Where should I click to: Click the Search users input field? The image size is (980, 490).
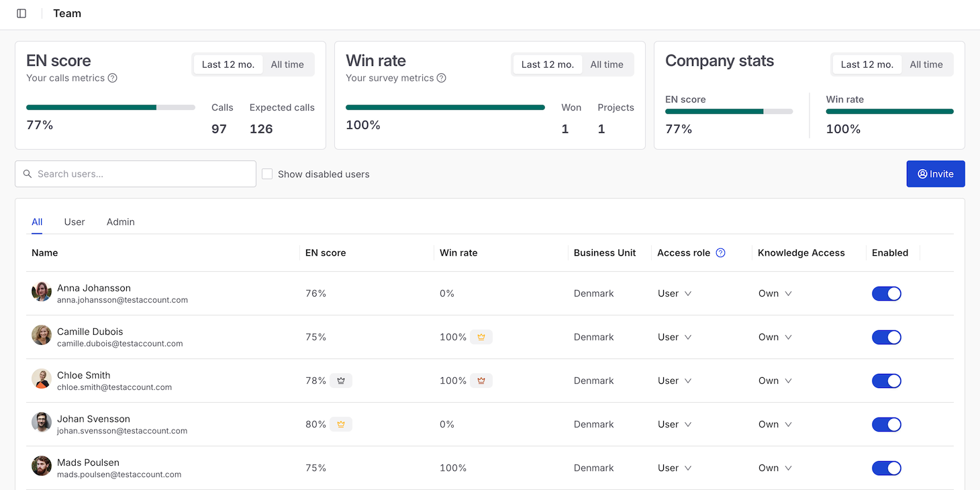tap(136, 174)
